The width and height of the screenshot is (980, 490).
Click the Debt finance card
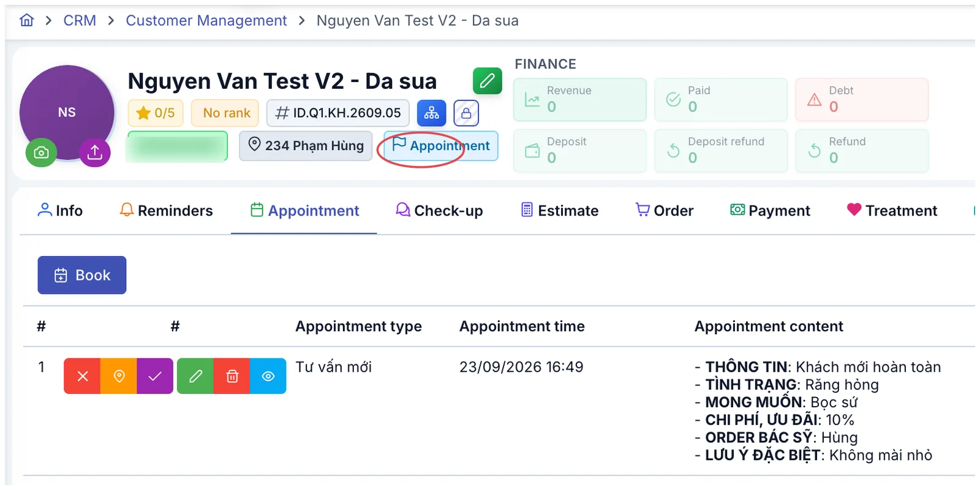(x=862, y=99)
